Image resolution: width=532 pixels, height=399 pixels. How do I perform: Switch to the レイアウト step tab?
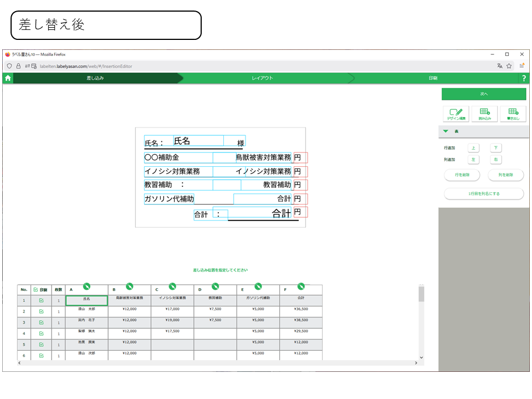(263, 78)
